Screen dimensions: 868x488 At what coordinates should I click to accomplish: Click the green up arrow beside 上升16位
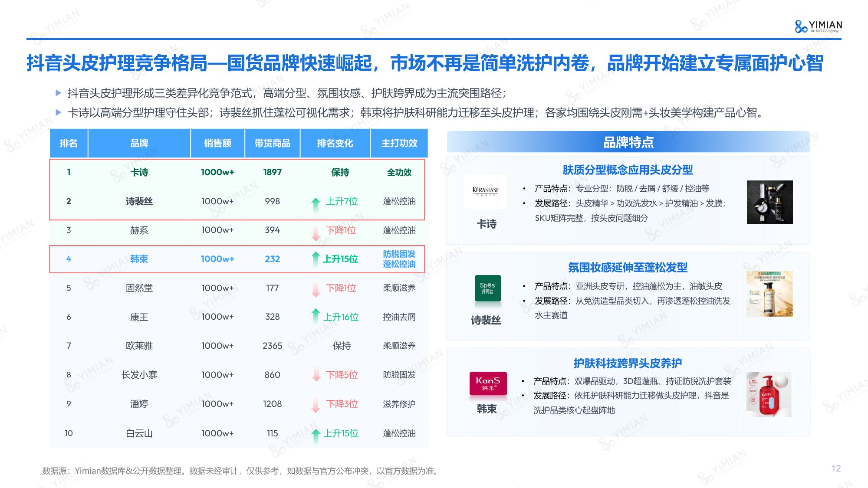(316, 316)
